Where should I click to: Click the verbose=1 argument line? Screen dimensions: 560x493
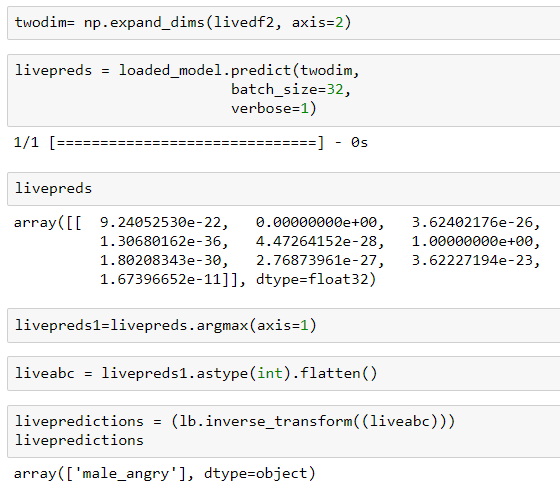click(274, 108)
